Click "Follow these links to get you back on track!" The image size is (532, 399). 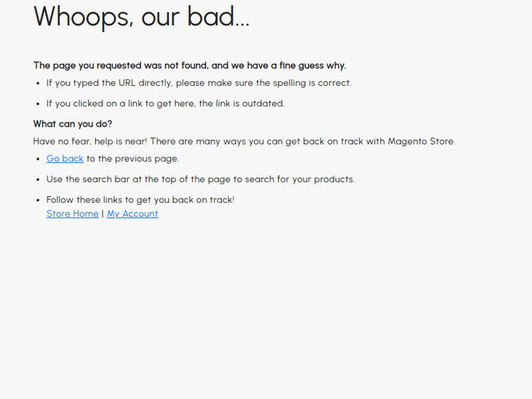point(140,200)
